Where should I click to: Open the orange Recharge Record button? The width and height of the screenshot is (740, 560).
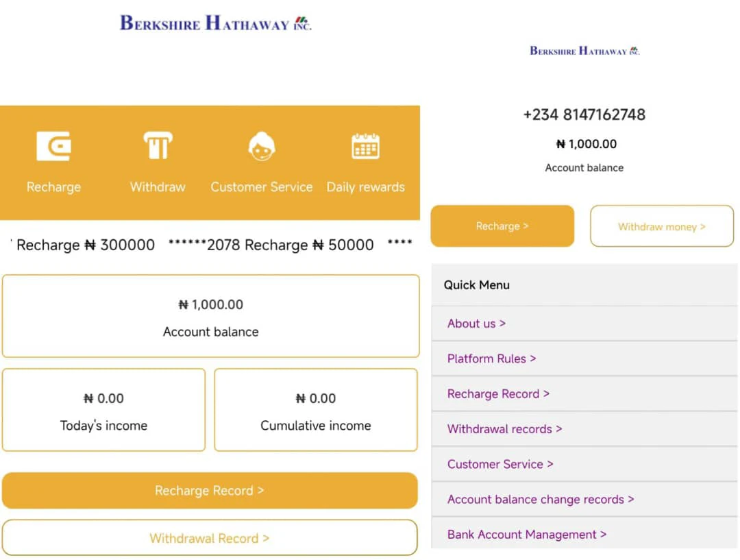pyautogui.click(x=210, y=491)
